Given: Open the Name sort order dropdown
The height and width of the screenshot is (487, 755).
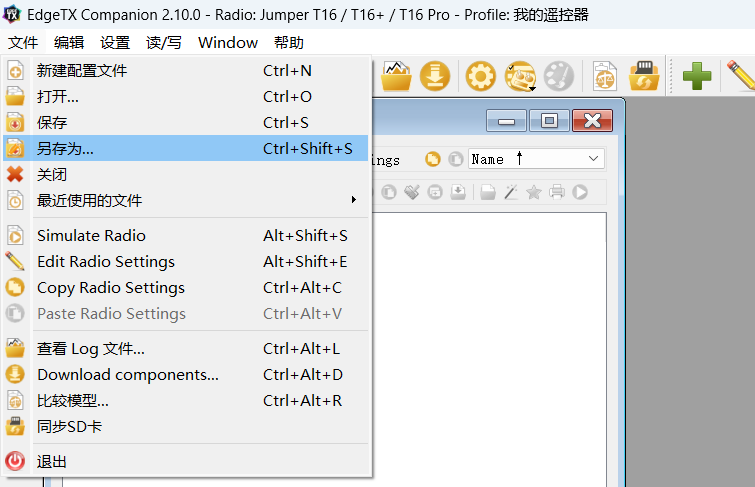Looking at the screenshot, I should pyautogui.click(x=536, y=159).
